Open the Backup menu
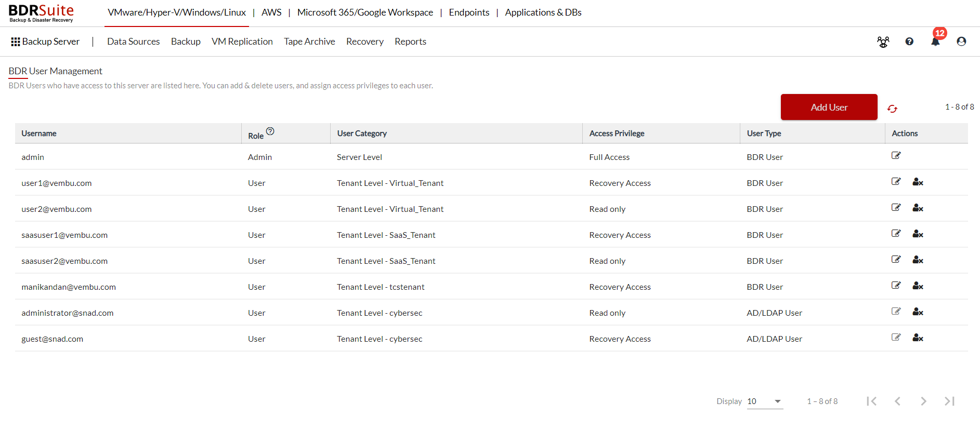Screen dimensions: 980x430 tap(186, 42)
